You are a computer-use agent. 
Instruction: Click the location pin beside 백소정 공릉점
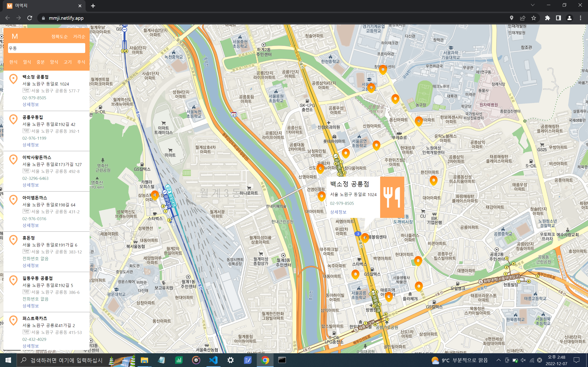click(x=13, y=79)
